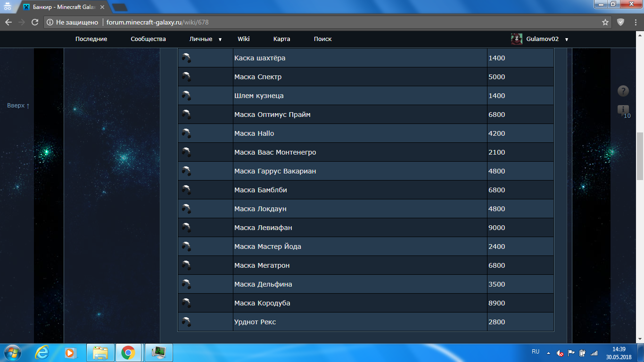Click the question mark help icon
Screen dimensions: 644x362
coord(623,91)
